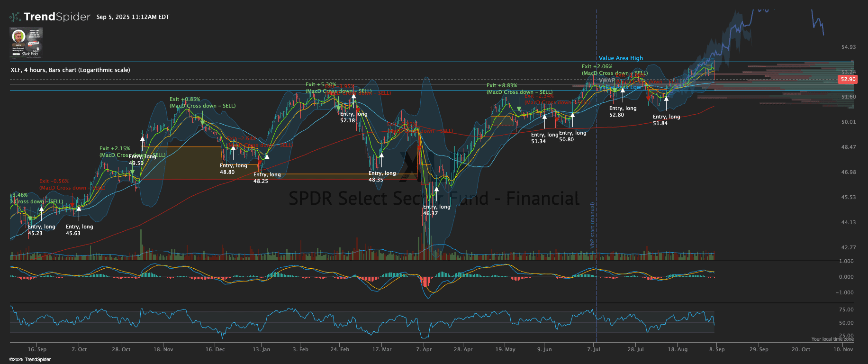
Task: Click the 7. Jul date on time axis
Action: [594, 349]
